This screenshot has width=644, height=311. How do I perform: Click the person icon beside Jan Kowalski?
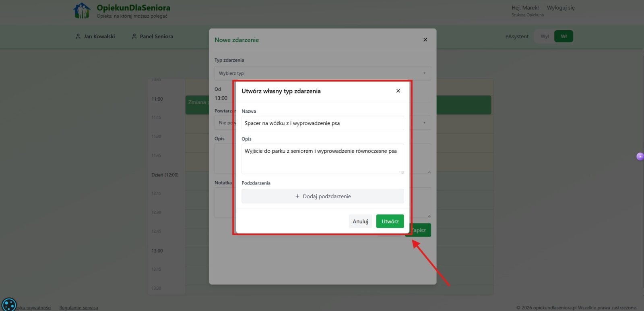pyautogui.click(x=78, y=36)
